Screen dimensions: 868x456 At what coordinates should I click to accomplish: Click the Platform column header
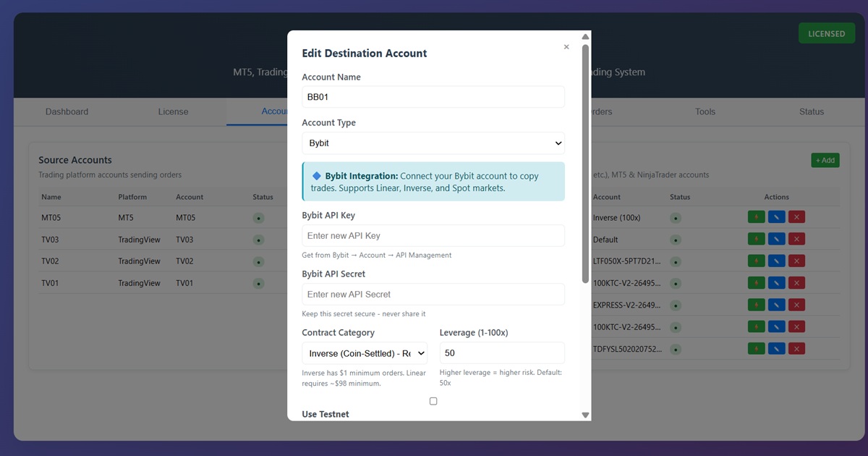pos(132,197)
